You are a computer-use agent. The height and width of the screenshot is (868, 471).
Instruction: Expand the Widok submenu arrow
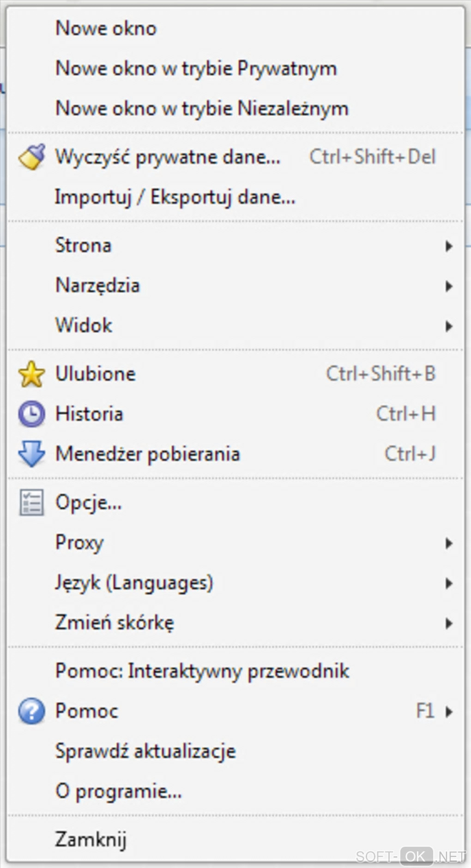click(448, 326)
